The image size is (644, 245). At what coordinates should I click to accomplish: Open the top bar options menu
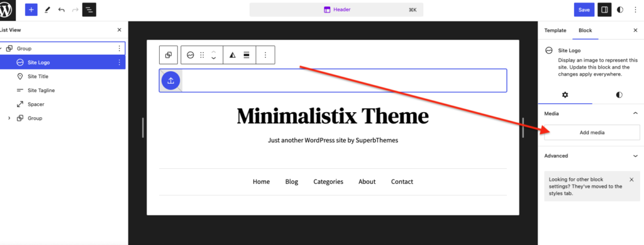[635, 10]
